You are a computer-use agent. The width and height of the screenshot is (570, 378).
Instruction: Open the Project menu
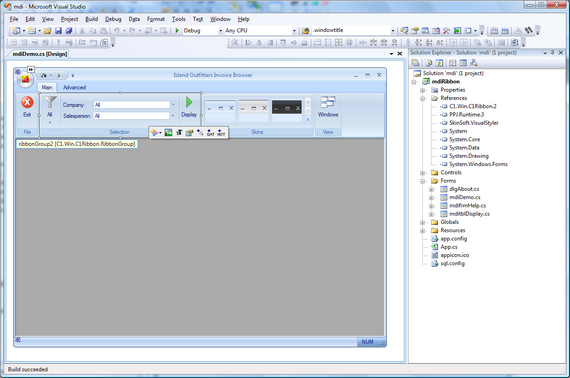pos(69,19)
